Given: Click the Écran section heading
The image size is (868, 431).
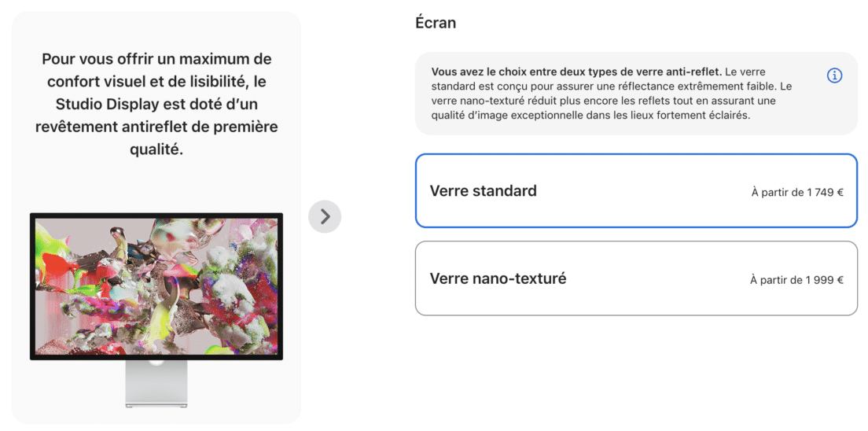Looking at the screenshot, I should click(436, 23).
